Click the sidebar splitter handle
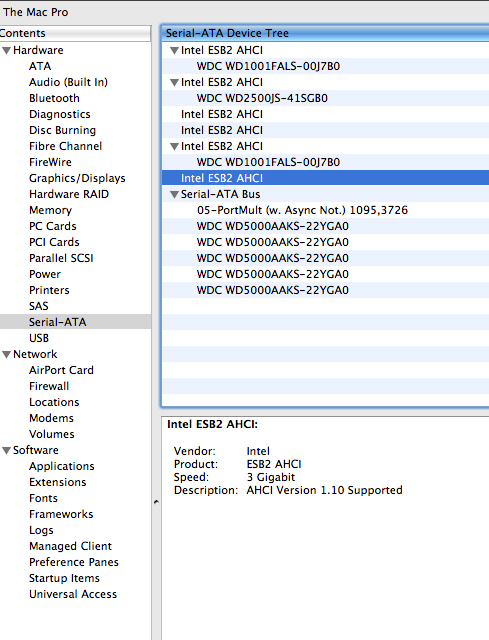The width and height of the screenshot is (489, 640). 156,502
